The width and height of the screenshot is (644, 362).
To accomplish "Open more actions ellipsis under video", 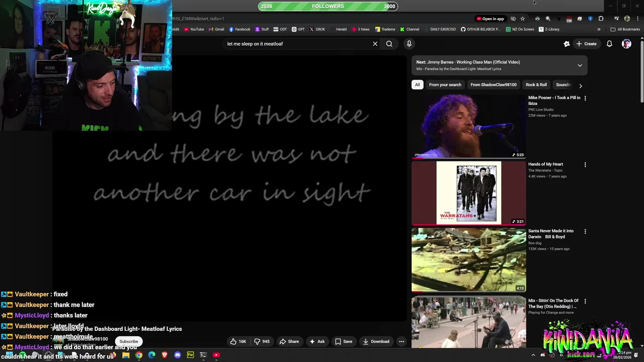I will (401, 341).
